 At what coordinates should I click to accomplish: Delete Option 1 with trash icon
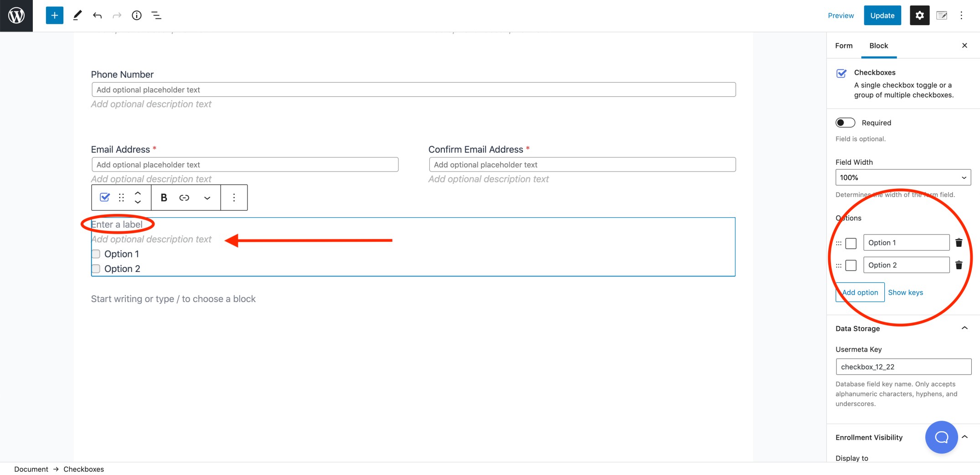(959, 242)
